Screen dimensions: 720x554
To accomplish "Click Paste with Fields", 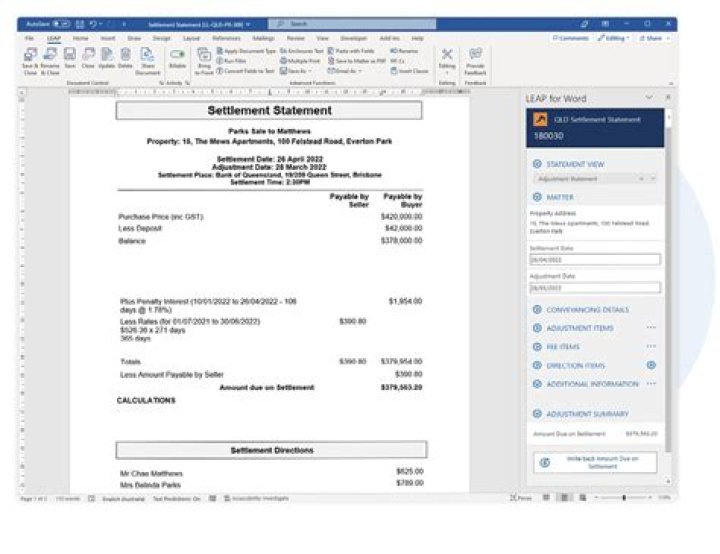I will click(351, 51).
